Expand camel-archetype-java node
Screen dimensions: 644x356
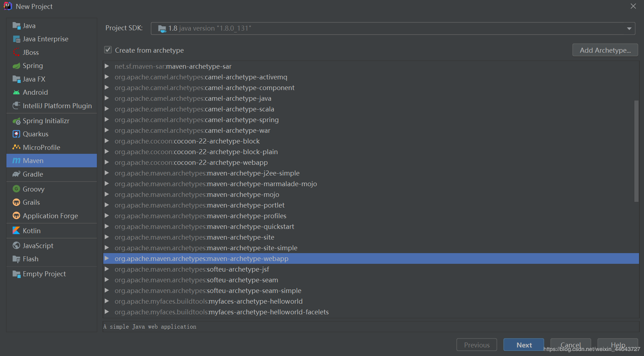coord(107,98)
